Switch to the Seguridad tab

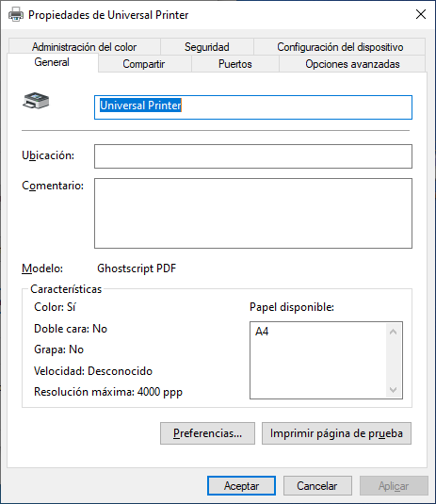(207, 47)
